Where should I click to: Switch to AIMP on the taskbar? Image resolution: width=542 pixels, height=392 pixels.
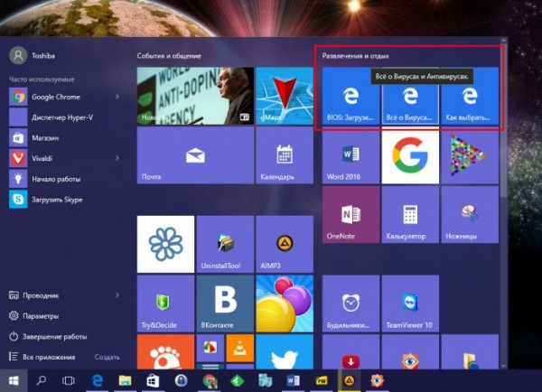349,380
